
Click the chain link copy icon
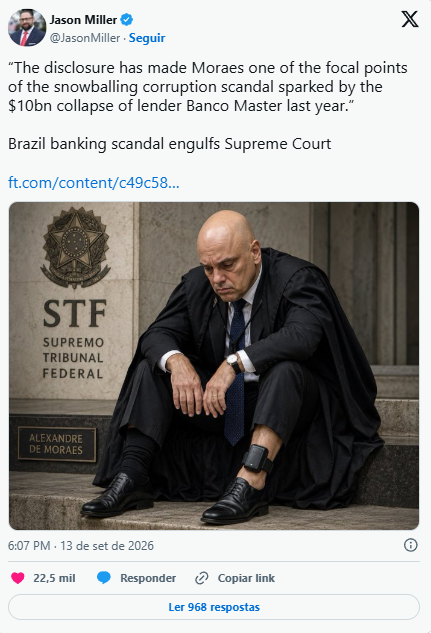point(201,578)
